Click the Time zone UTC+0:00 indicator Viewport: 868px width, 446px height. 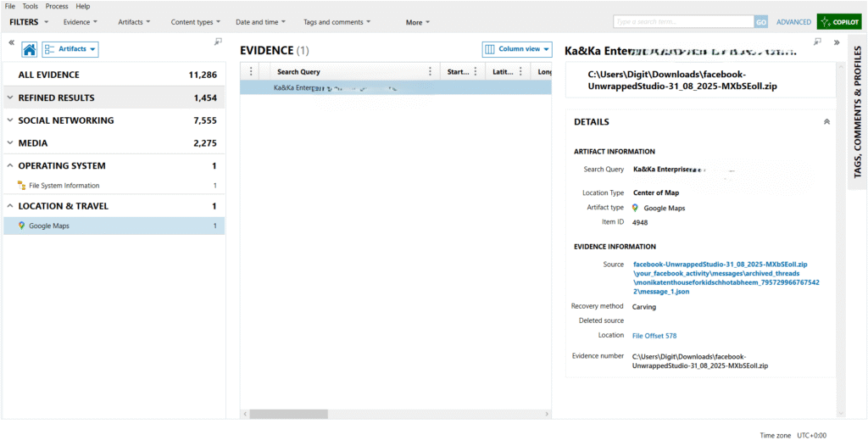(x=793, y=436)
